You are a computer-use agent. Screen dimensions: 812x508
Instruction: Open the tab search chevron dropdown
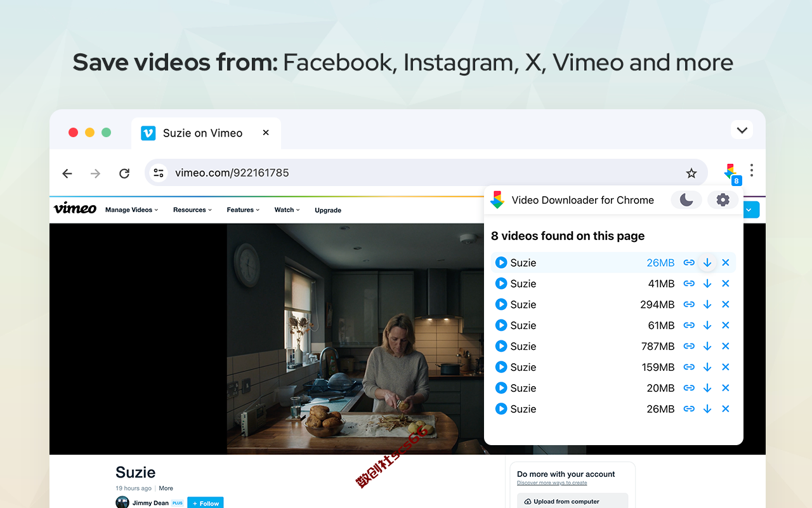pos(742,130)
